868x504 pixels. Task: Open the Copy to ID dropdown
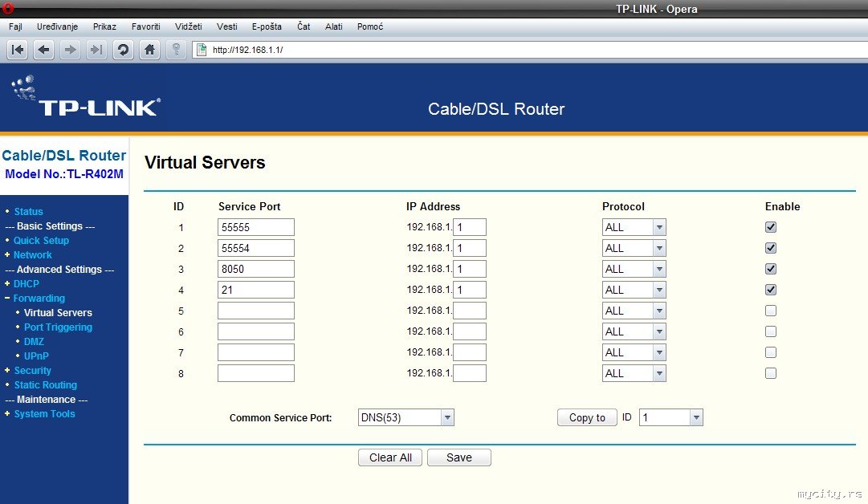[671, 417]
